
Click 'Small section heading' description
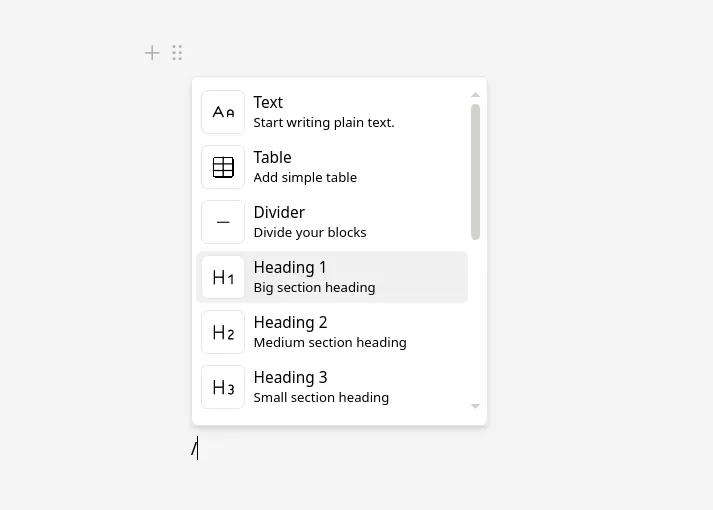coord(321,398)
